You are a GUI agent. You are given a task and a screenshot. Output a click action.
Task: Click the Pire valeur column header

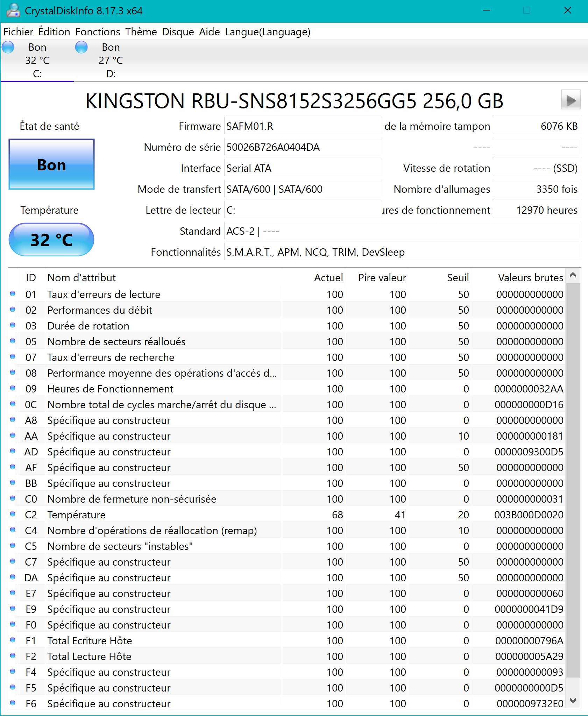tap(377, 277)
